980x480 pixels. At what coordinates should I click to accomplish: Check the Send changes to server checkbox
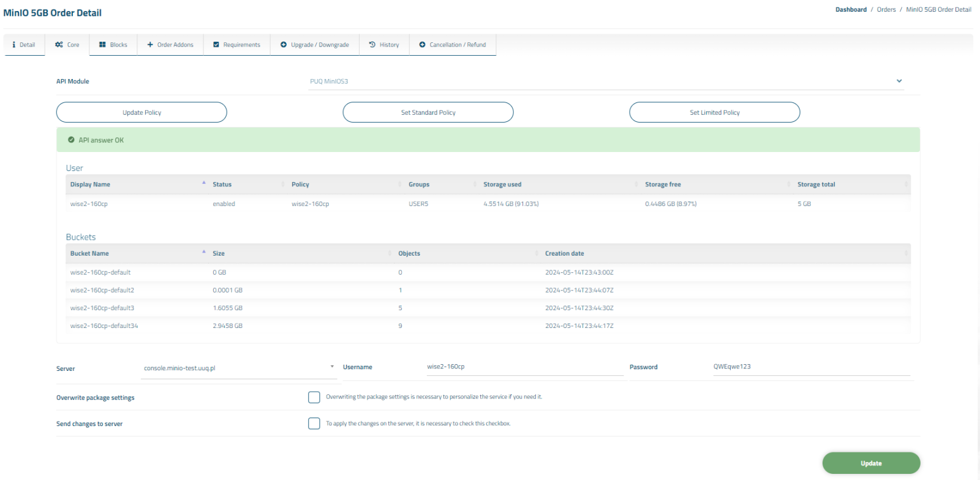(x=314, y=424)
